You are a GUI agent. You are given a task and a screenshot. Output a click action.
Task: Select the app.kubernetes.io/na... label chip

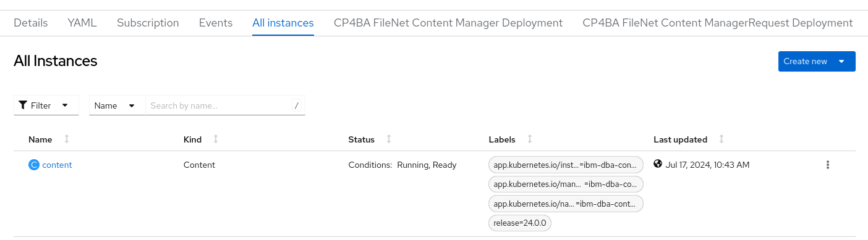point(566,203)
